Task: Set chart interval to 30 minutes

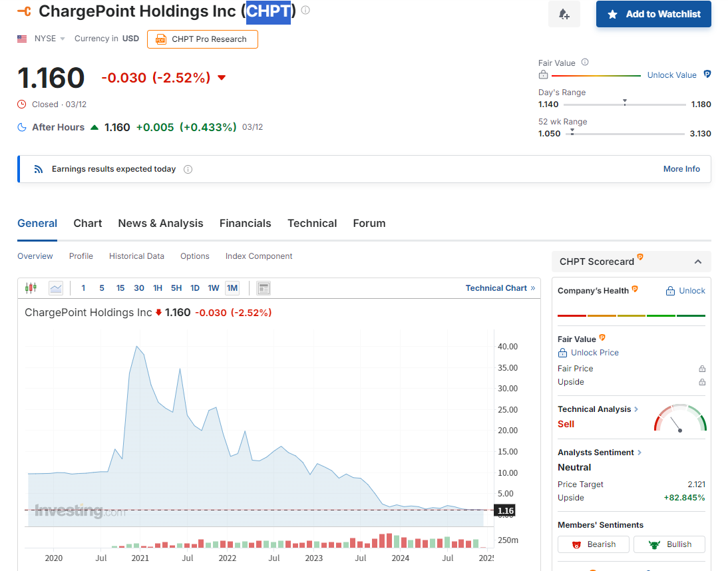Action: 139,288
